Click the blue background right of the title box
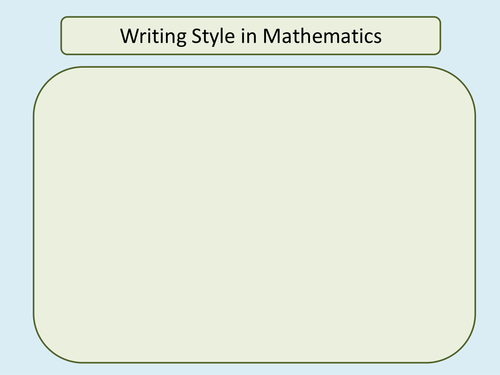The height and width of the screenshot is (375, 500). coord(470,35)
